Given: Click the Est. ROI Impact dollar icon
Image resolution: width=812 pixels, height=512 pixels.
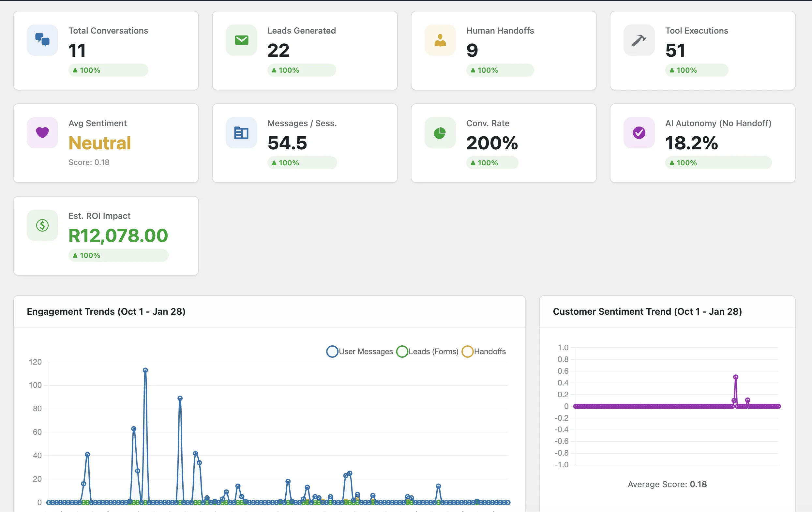Looking at the screenshot, I should (x=42, y=225).
